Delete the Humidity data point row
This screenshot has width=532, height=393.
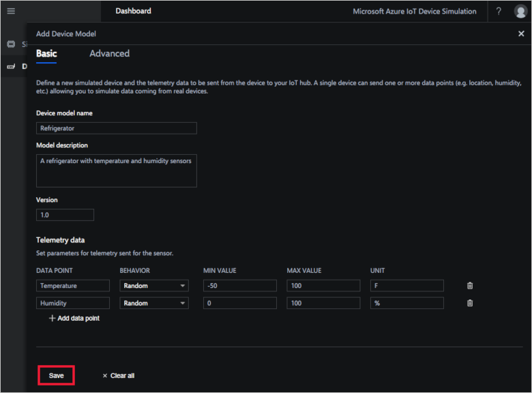point(469,303)
